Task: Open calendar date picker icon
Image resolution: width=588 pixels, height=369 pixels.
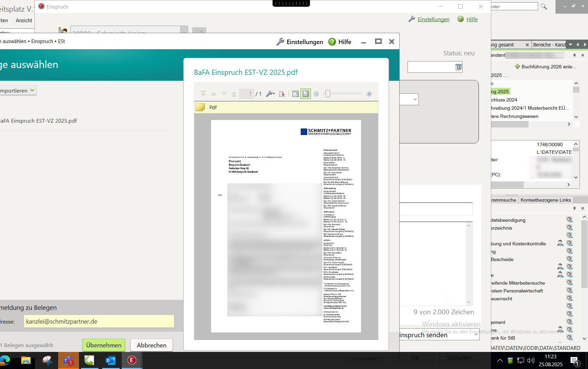Action: click(x=458, y=67)
